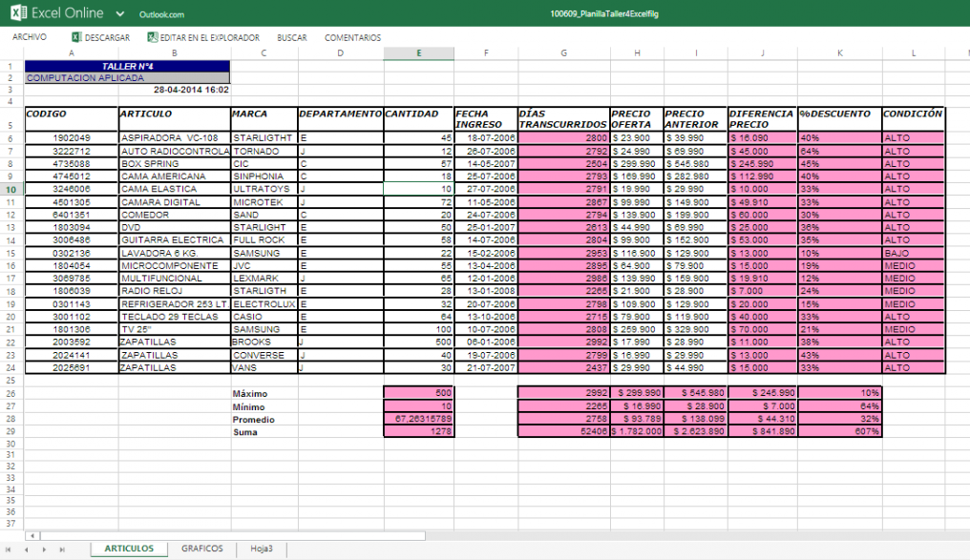Jump to first sheet navigation arrow
Image resolution: width=970 pixels, height=560 pixels.
tap(8, 550)
